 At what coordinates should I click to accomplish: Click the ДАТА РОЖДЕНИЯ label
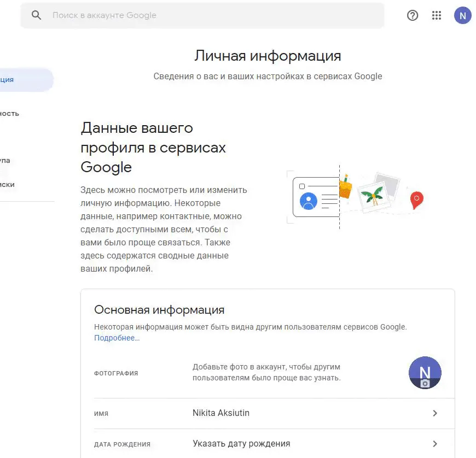point(122,444)
